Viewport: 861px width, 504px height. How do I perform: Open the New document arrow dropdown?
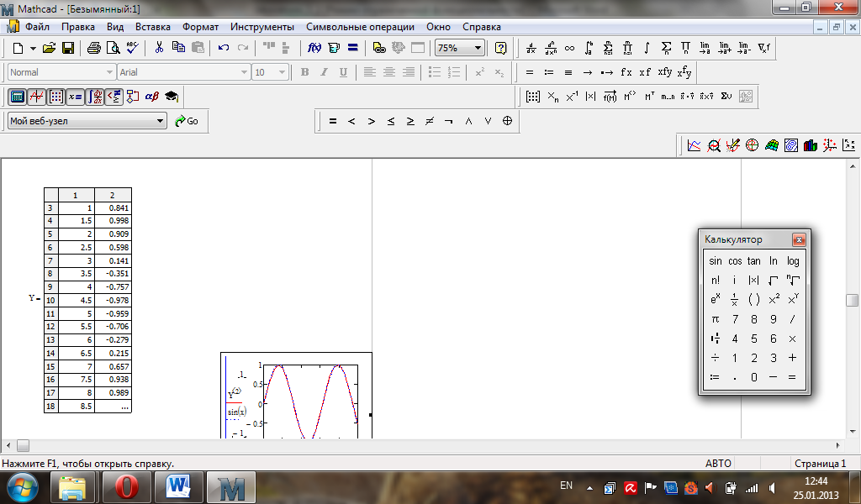[x=33, y=48]
